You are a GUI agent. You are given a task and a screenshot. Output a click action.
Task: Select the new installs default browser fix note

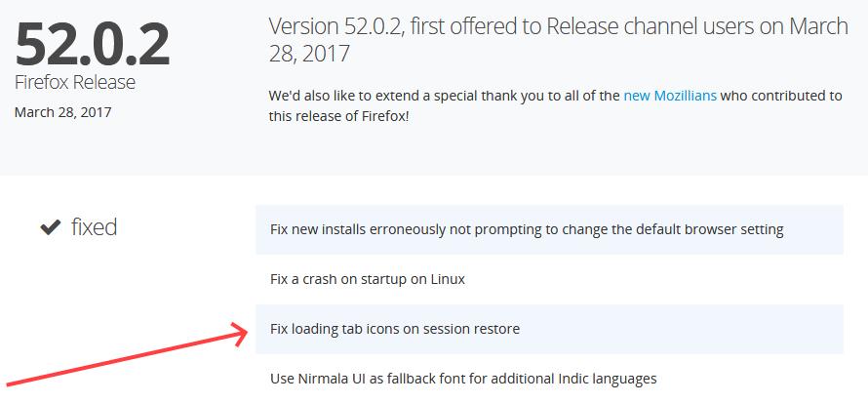coord(527,229)
